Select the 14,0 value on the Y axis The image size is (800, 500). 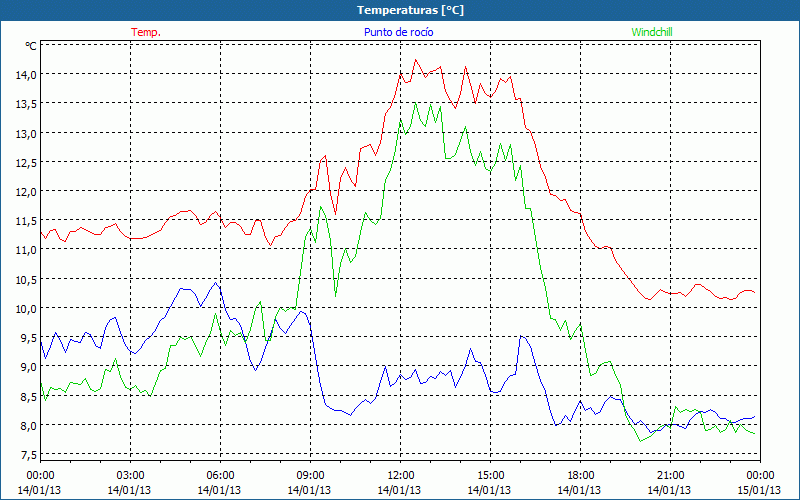[x=25, y=74]
